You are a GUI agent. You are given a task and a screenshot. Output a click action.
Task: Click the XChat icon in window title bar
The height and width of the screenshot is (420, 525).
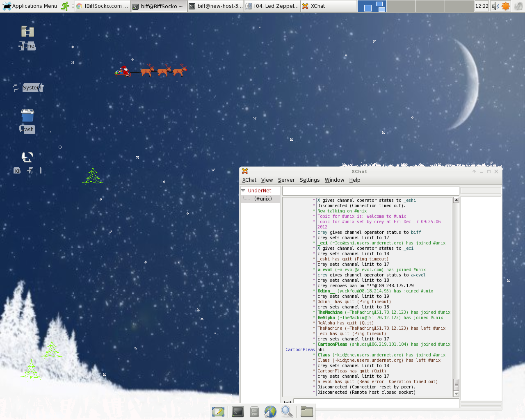pyautogui.click(x=245, y=171)
